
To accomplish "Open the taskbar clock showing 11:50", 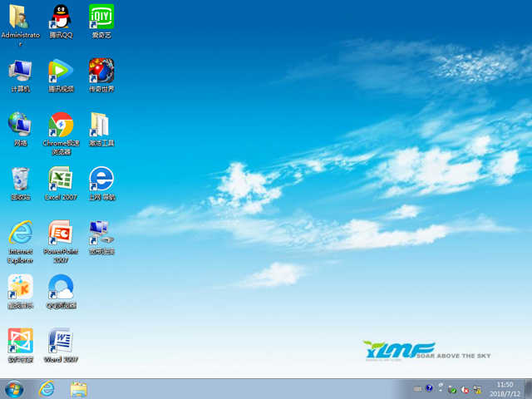I will (505, 388).
